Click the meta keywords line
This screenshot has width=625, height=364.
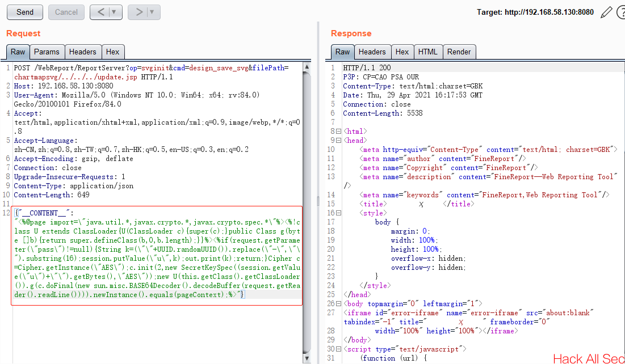(485, 195)
